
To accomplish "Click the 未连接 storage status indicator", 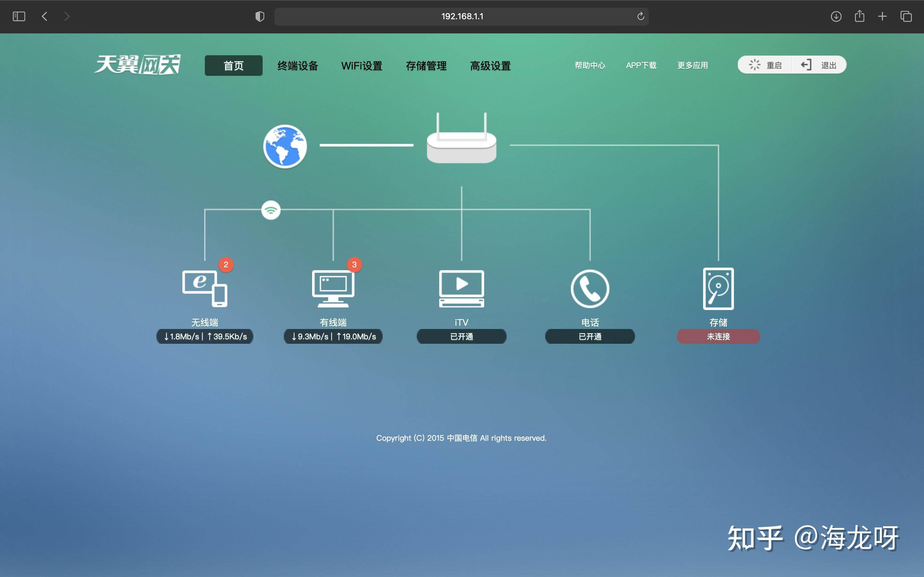I will 719,336.
